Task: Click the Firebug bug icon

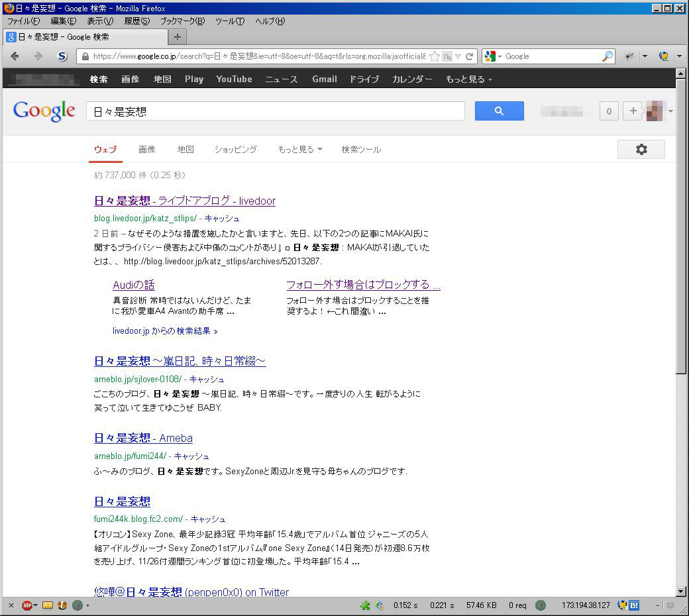Action: 629,56
